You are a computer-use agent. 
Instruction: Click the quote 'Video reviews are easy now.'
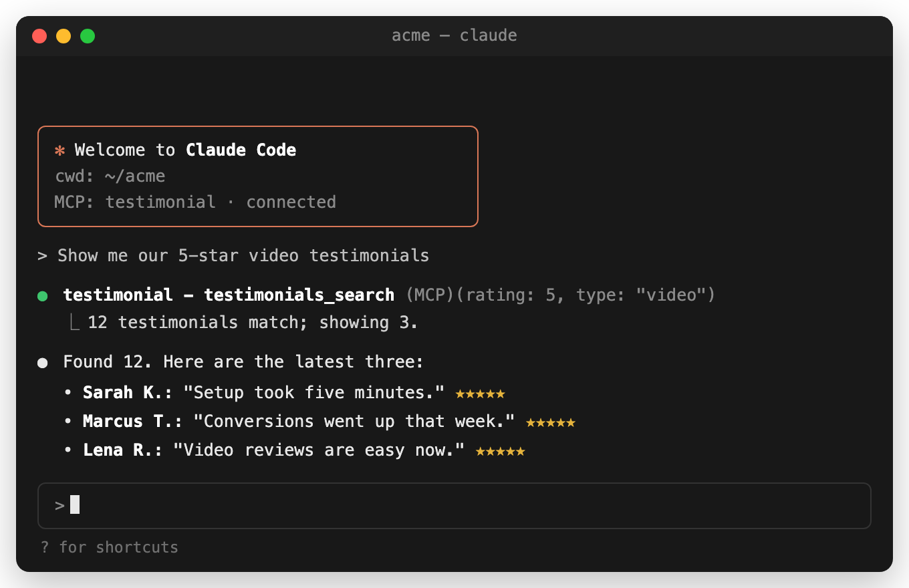coord(319,450)
